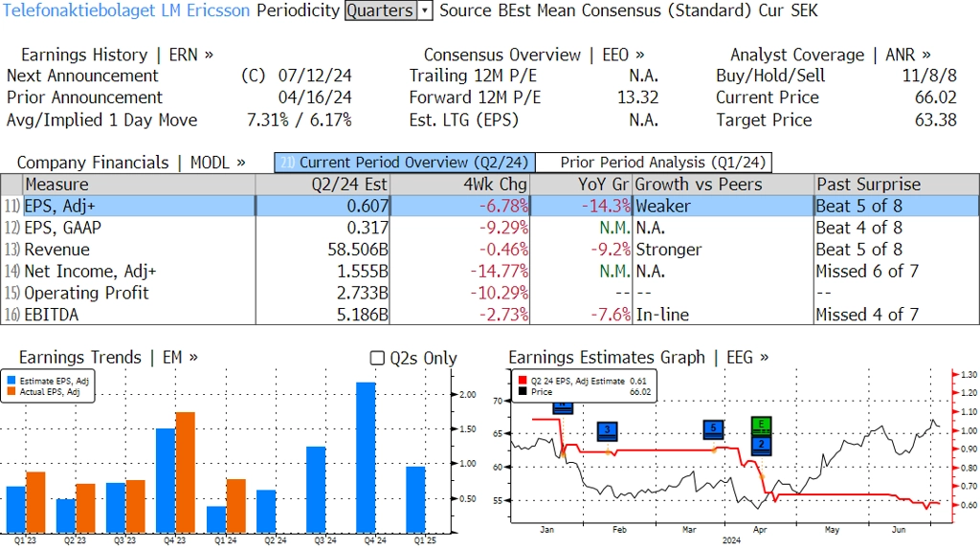Switch to Current Period Overview (Q2/24) tab

(405, 163)
